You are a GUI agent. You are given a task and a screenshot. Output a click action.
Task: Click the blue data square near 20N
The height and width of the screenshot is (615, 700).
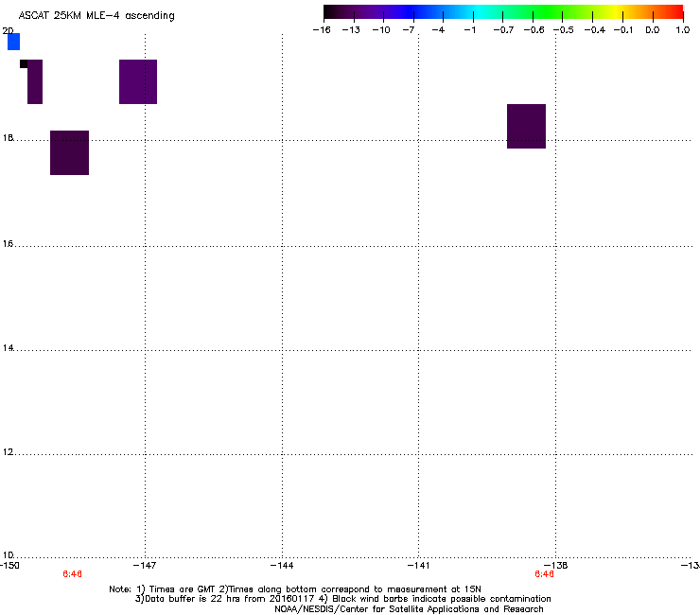click(x=14, y=42)
